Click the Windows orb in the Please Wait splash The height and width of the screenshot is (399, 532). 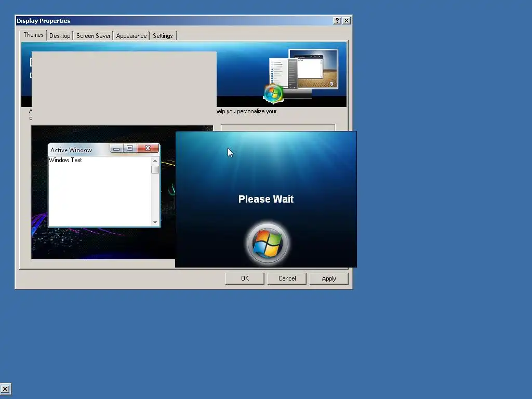[268, 243]
